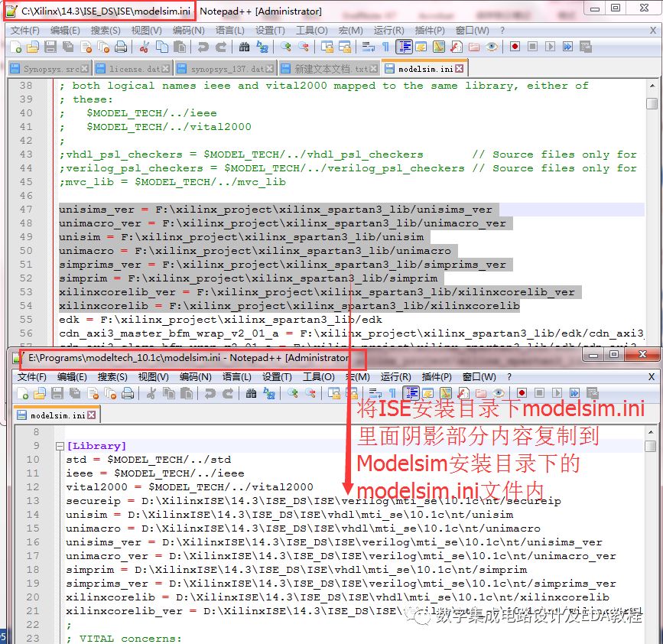Screen dimensions: 663x644
Task: Open 插件(P) menu in upper window
Action: 430,31
